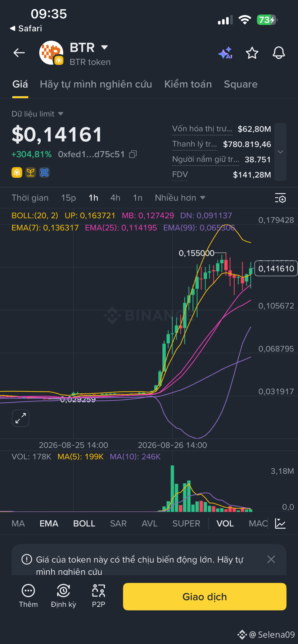Select 1n chart interval
The width and height of the screenshot is (298, 644).
point(137,198)
